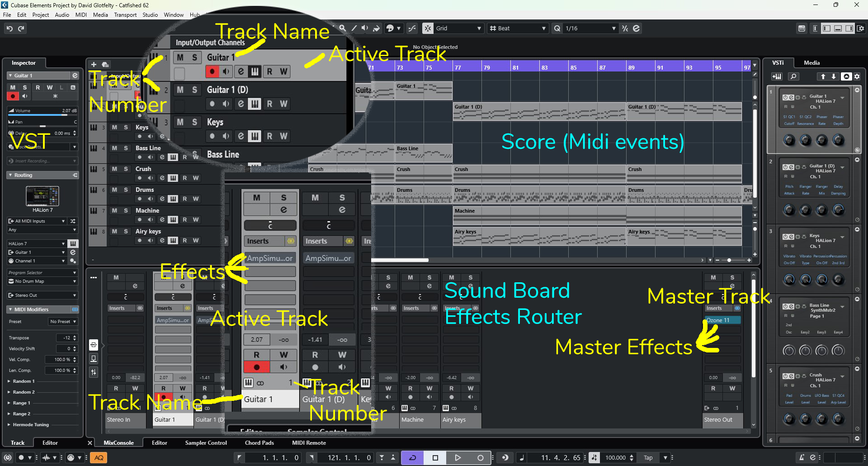Open the MIDI Remote tab

click(x=309, y=442)
